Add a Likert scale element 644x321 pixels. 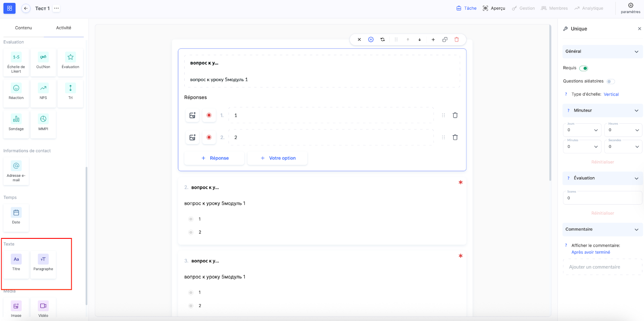click(x=16, y=62)
